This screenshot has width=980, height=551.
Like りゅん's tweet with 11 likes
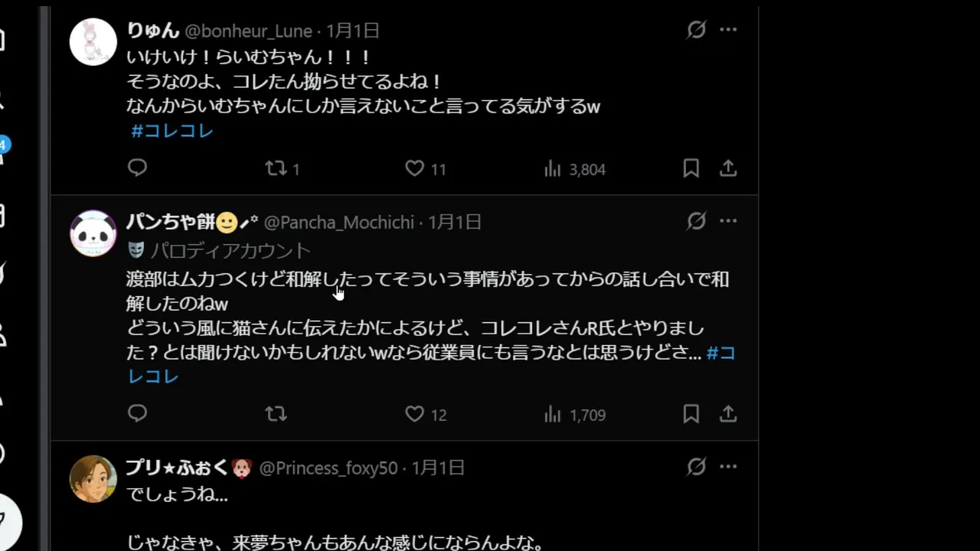(x=415, y=168)
